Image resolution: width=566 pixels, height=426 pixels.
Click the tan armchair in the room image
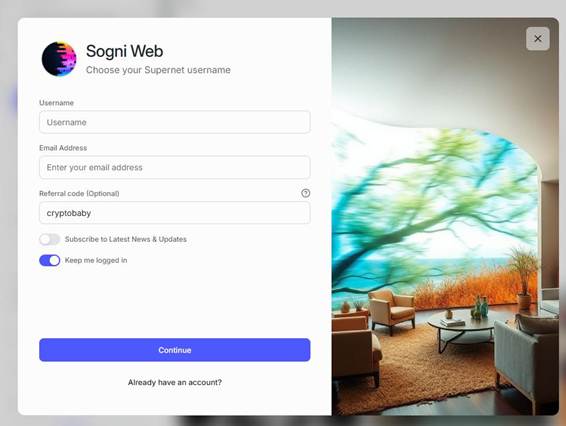pos(392,310)
